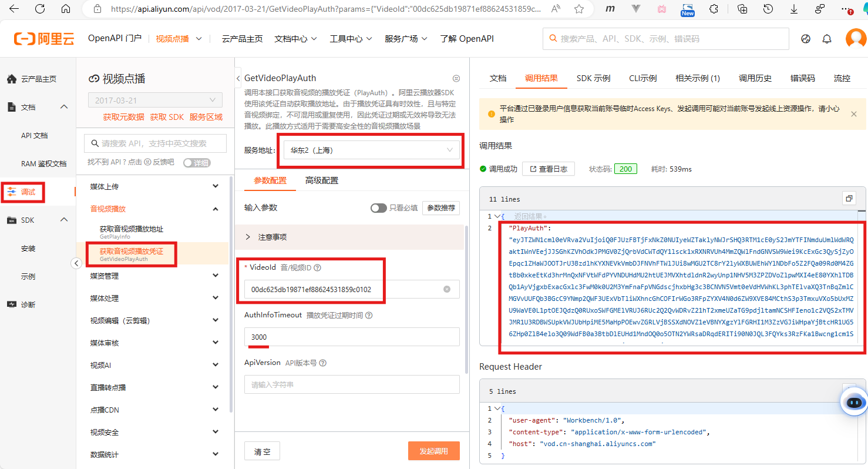Open the 调用历史 tab
Viewport: 868px width, 469px height.
pos(755,78)
